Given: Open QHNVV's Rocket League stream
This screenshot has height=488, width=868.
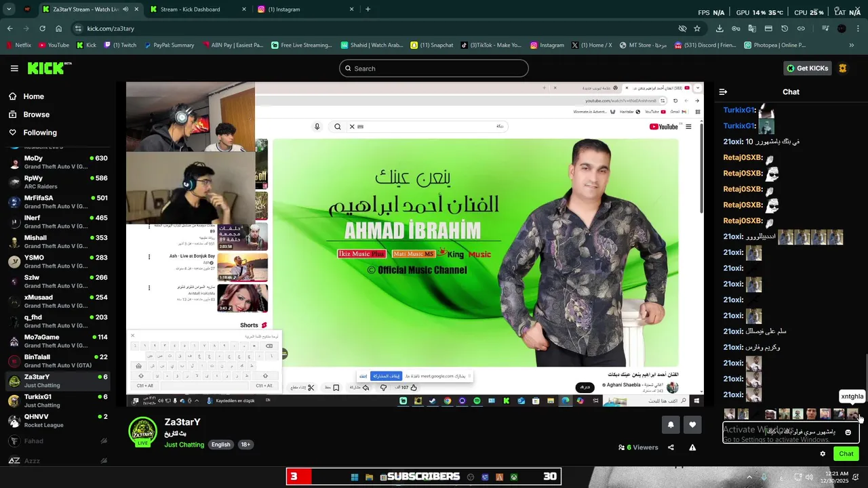Looking at the screenshot, I should [58, 420].
